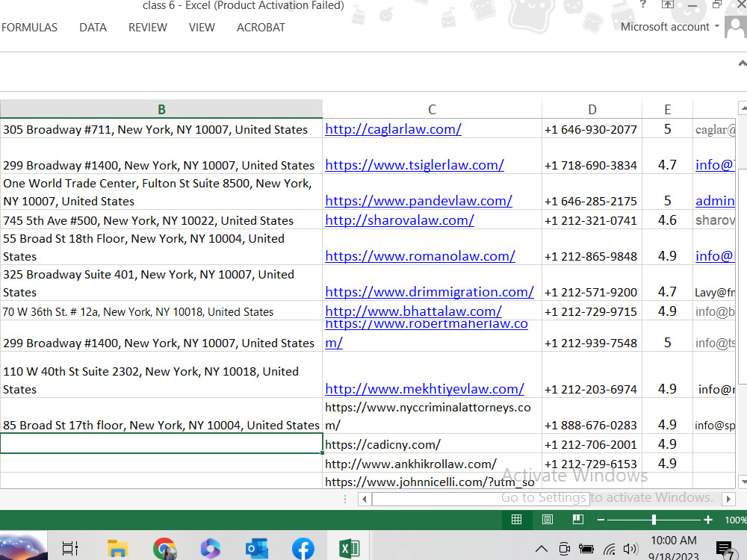The width and height of the screenshot is (747, 560).
Task: Open the tsiglerlaw.com hyperlink
Action: click(415, 165)
